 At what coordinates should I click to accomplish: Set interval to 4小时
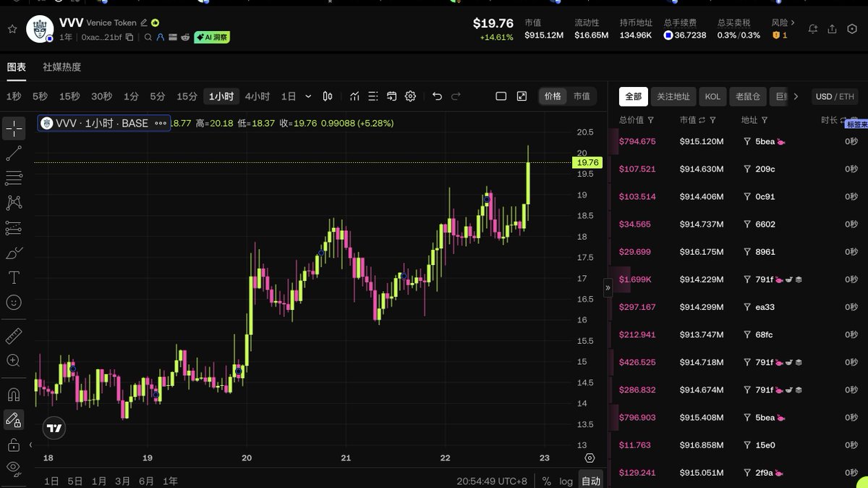pyautogui.click(x=257, y=96)
